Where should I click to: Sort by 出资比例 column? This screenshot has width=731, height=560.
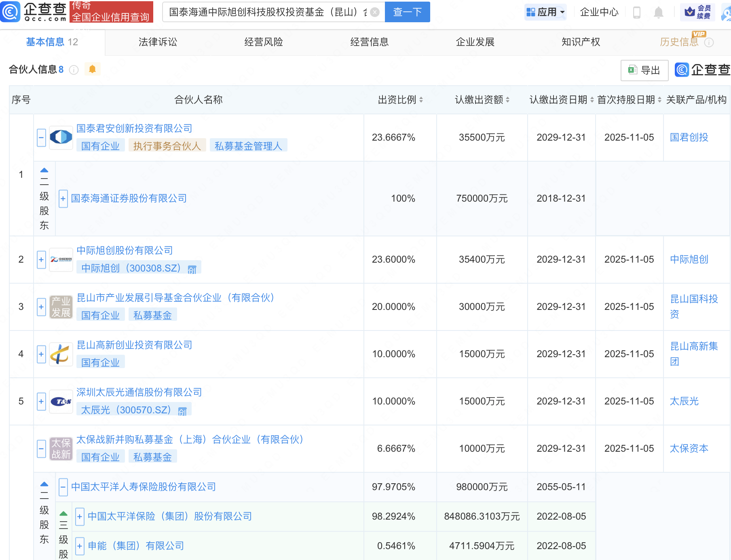coord(421,100)
